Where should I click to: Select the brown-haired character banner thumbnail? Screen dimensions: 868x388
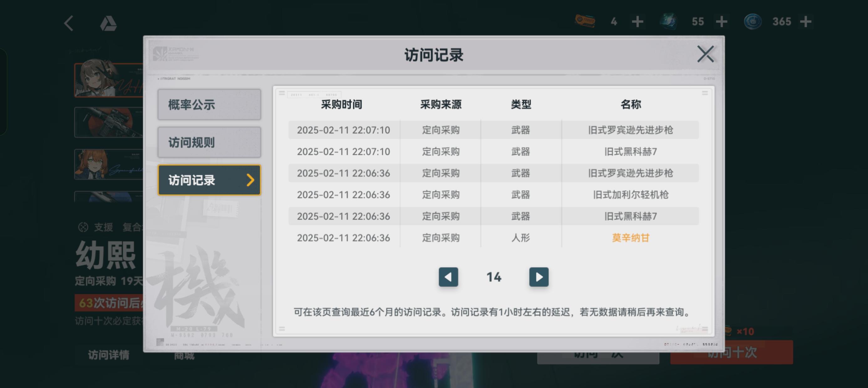coord(108,80)
